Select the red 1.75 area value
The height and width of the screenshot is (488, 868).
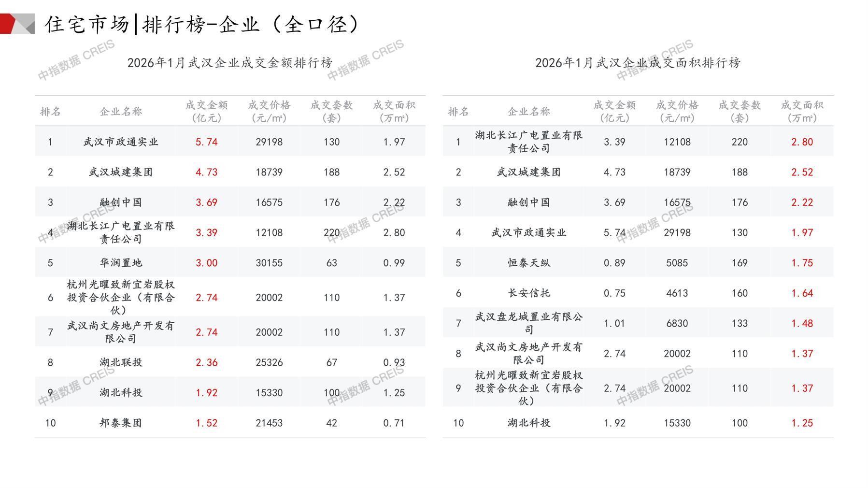[x=802, y=263]
